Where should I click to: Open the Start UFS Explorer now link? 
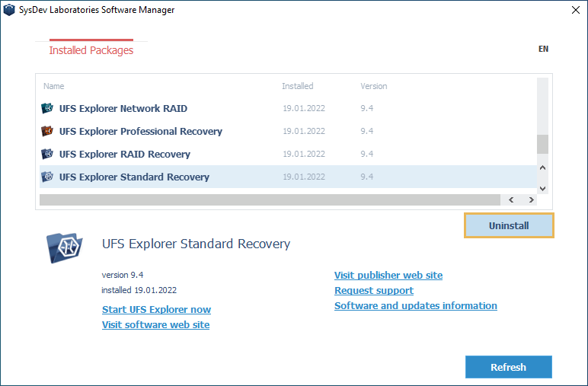156,310
